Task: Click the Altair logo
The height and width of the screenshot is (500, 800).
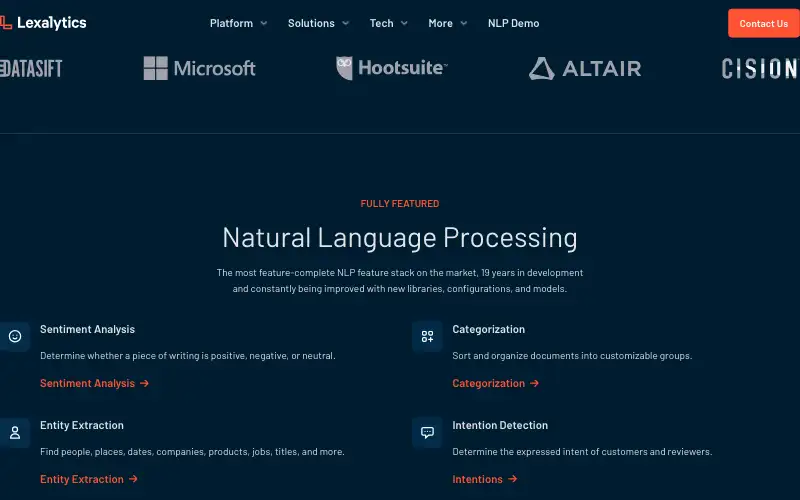Action: click(585, 68)
